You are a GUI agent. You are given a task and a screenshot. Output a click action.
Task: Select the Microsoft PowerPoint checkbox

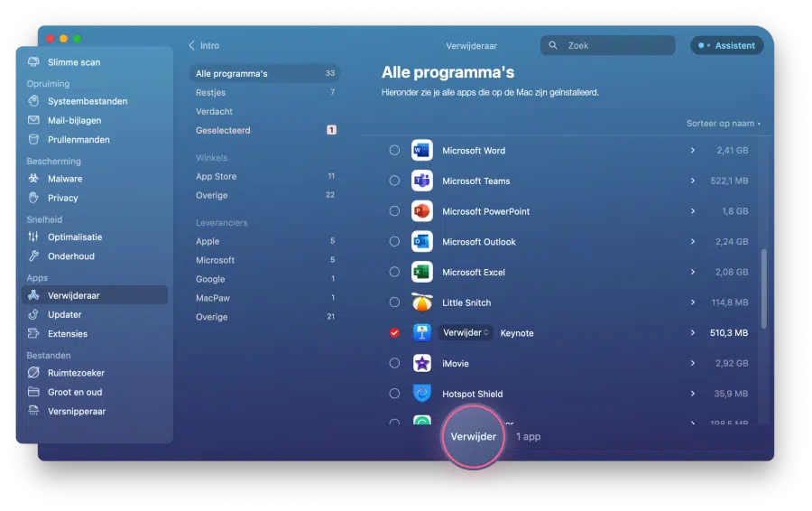click(394, 211)
